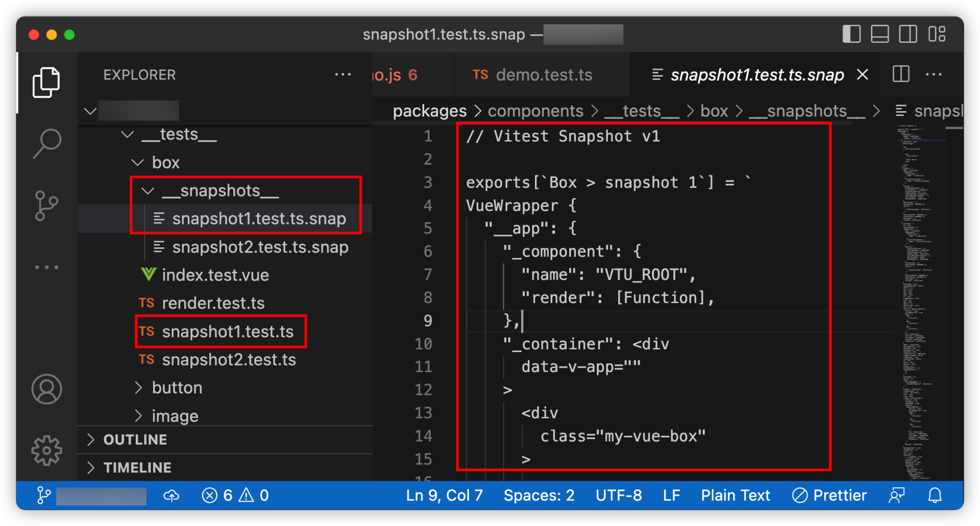Click the Prettier status bar button

[829, 495]
